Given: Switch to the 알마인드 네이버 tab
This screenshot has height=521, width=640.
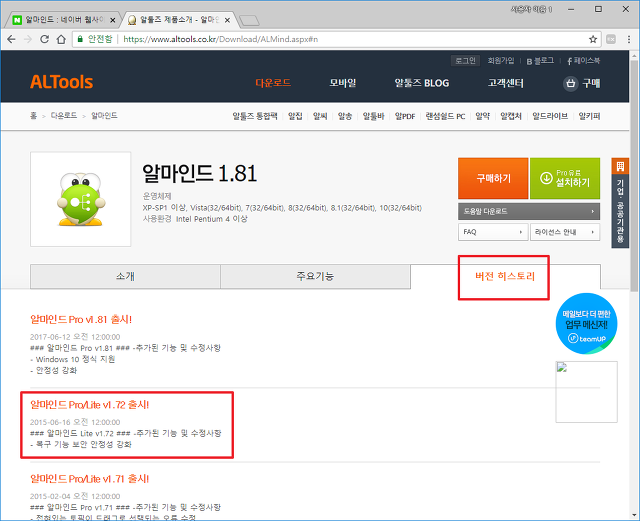Looking at the screenshot, I should pyautogui.click(x=61, y=20).
